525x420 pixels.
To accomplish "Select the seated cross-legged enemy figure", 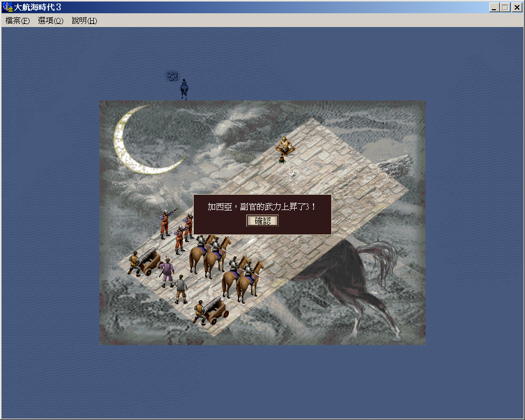I will click(x=285, y=146).
